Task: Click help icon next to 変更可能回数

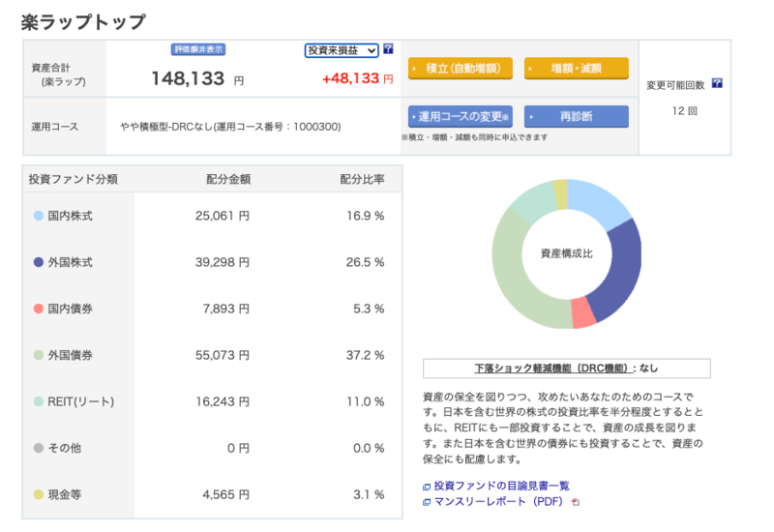Action: 717,83
